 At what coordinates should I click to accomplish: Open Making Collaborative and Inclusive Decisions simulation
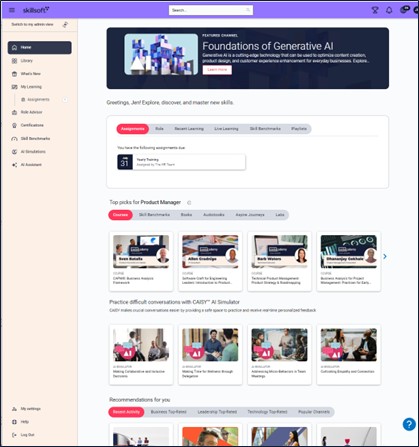click(x=141, y=355)
